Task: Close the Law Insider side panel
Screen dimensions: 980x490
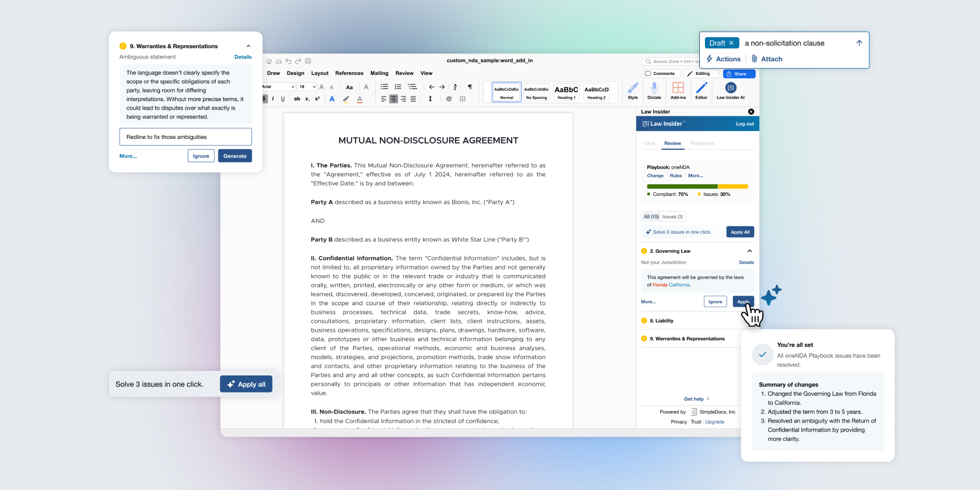Action: click(751, 112)
